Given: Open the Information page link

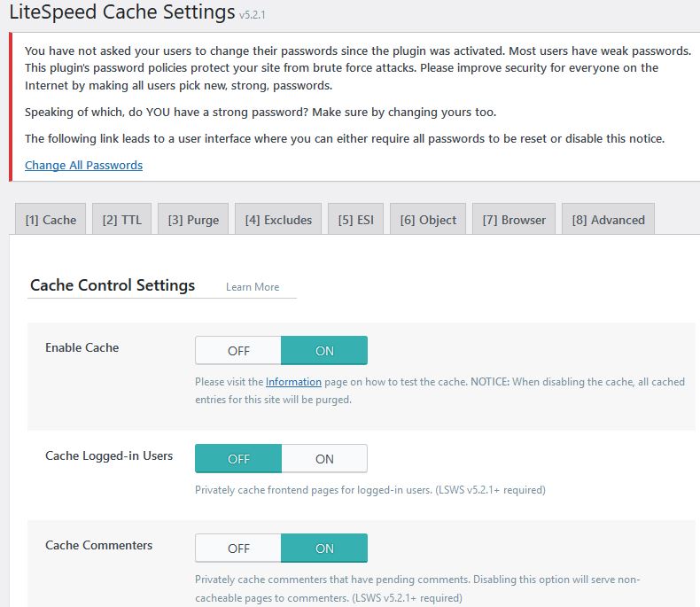Looking at the screenshot, I should point(293,382).
